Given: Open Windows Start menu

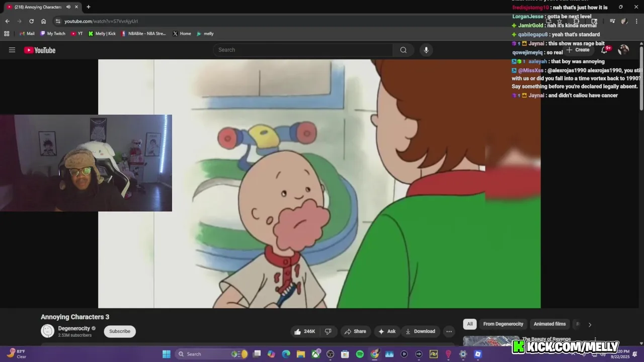Looking at the screenshot, I should click(167, 354).
